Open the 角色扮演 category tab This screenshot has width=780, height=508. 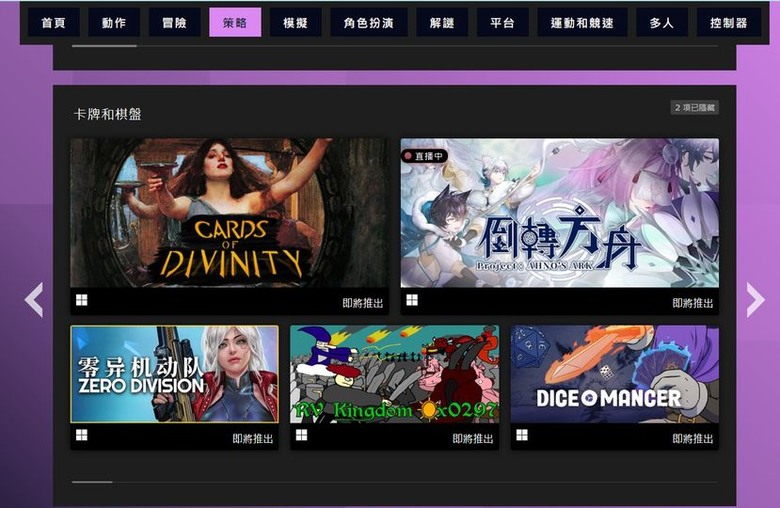[x=369, y=23]
